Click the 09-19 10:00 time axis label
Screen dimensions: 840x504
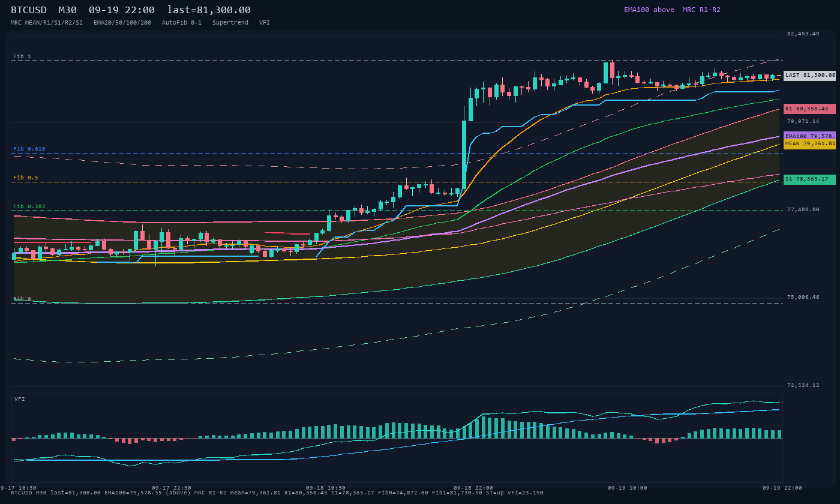(x=628, y=488)
